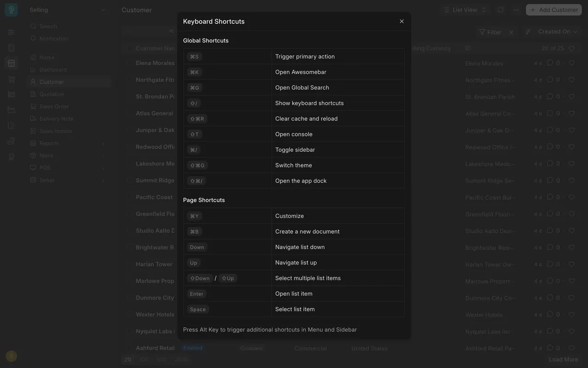Open comments for the Elena Morales row
The width and height of the screenshot is (588, 368).
pos(550,63)
